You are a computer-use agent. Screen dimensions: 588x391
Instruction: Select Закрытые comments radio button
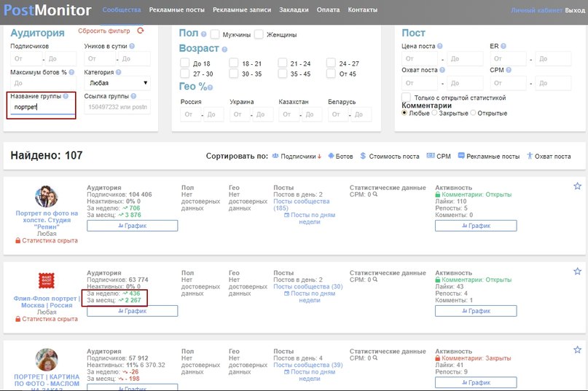pyautogui.click(x=434, y=113)
